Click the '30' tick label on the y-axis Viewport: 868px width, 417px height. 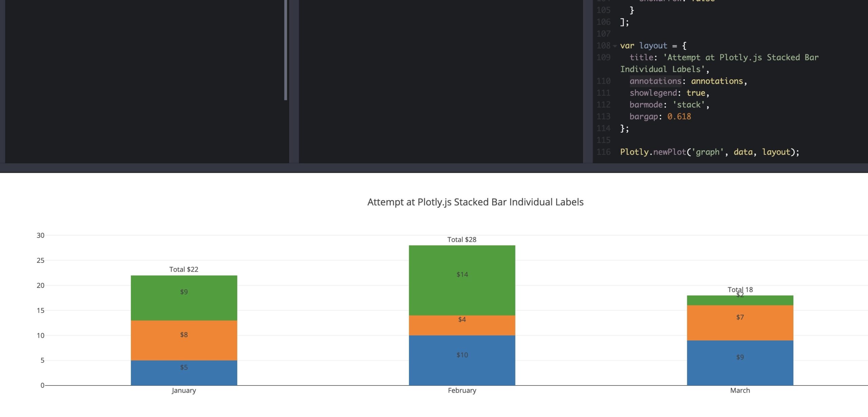coord(40,235)
